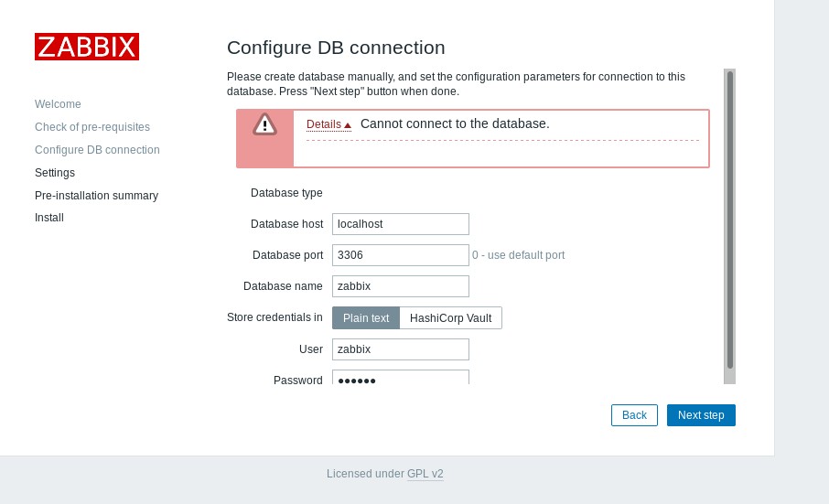This screenshot has width=829, height=504.
Task: Click the Database name input
Action: click(x=400, y=286)
